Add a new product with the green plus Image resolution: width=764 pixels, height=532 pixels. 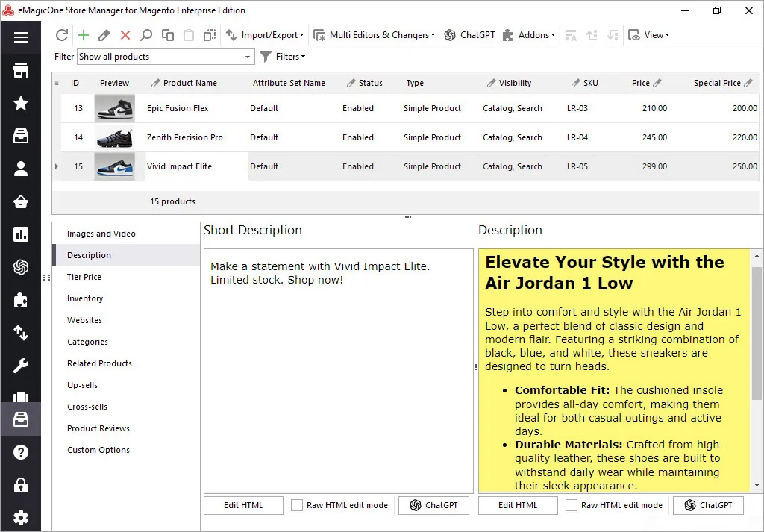pos(84,35)
